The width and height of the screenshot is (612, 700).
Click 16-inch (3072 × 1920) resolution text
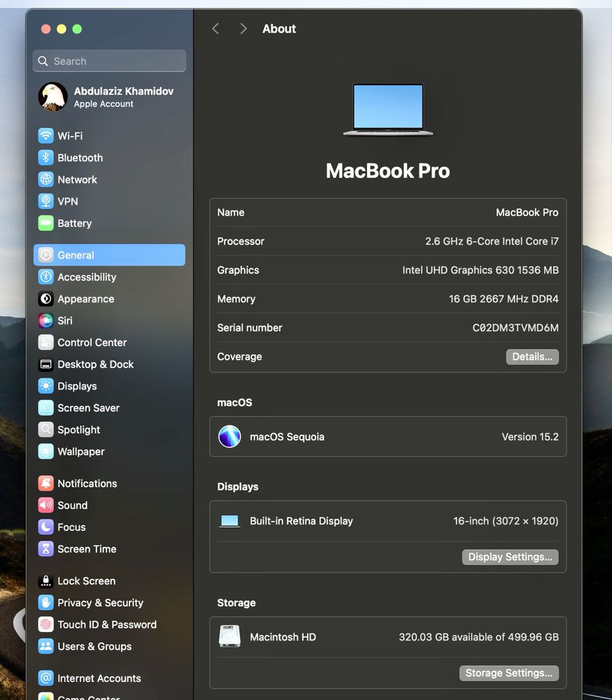(506, 521)
